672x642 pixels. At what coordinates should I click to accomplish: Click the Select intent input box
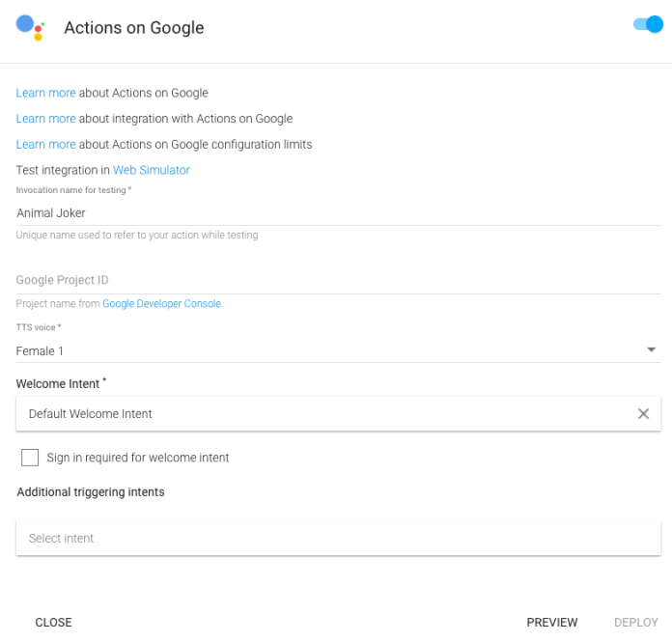(x=338, y=539)
